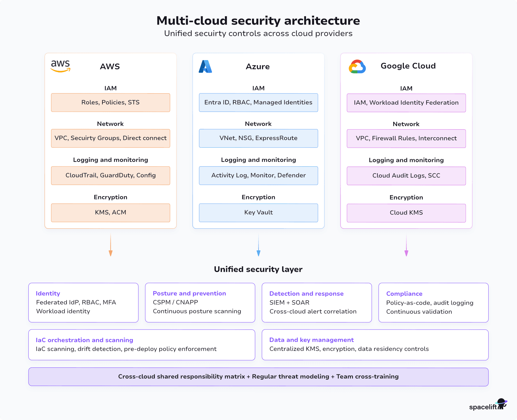The width and height of the screenshot is (517, 420).
Task: Click the Google Cloud logo icon
Action: pos(357,67)
